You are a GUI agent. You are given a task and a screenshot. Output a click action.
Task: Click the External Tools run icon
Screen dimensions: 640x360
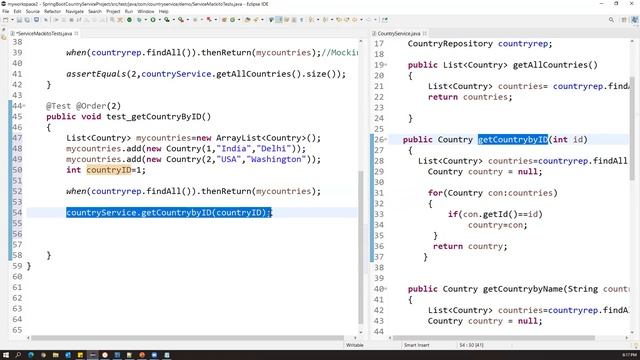(x=181, y=20)
